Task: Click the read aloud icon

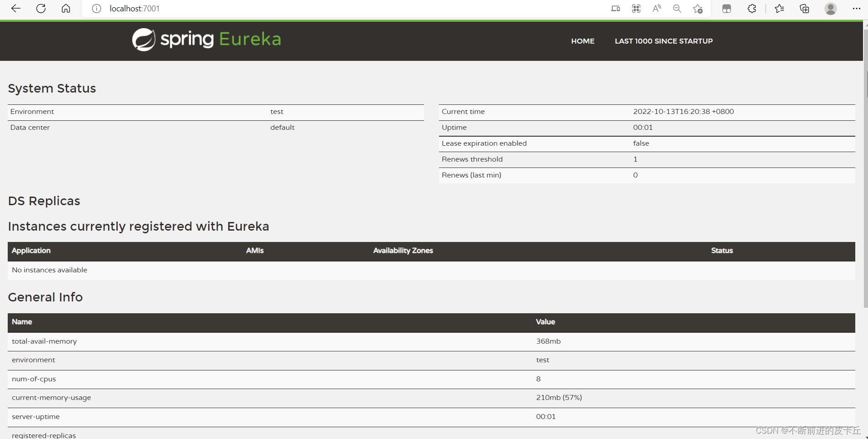Action: pos(657,9)
